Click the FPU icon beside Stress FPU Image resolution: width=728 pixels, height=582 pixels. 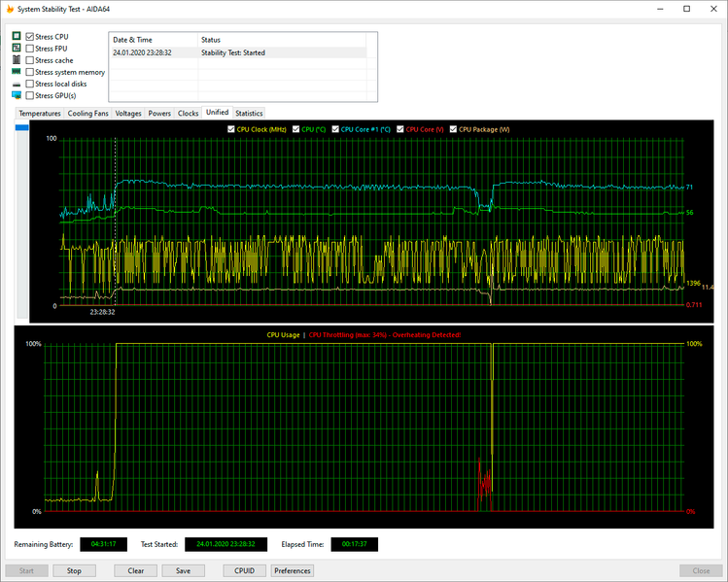pos(17,48)
